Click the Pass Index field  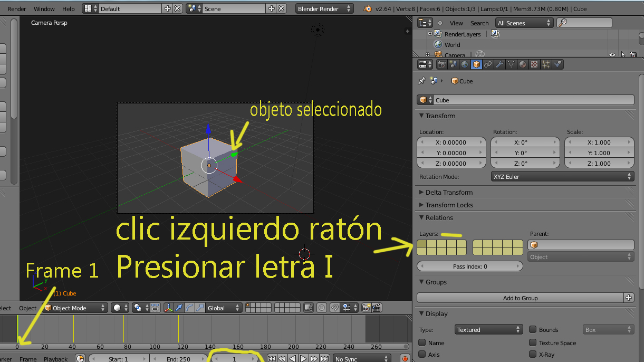(470, 266)
